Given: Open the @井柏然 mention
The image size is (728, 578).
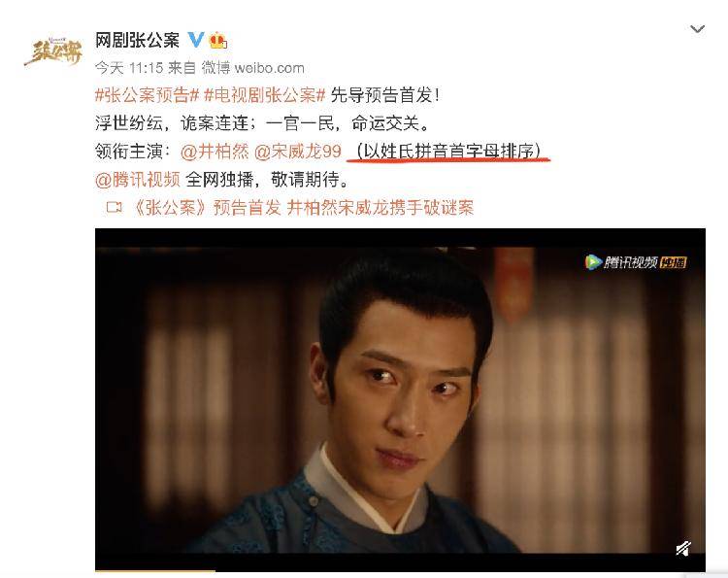Looking at the screenshot, I should point(215,152).
